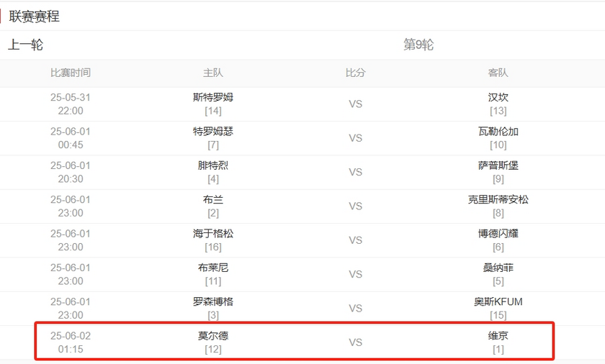
Task: Open away team 博德闪耀
Action: [498, 233]
